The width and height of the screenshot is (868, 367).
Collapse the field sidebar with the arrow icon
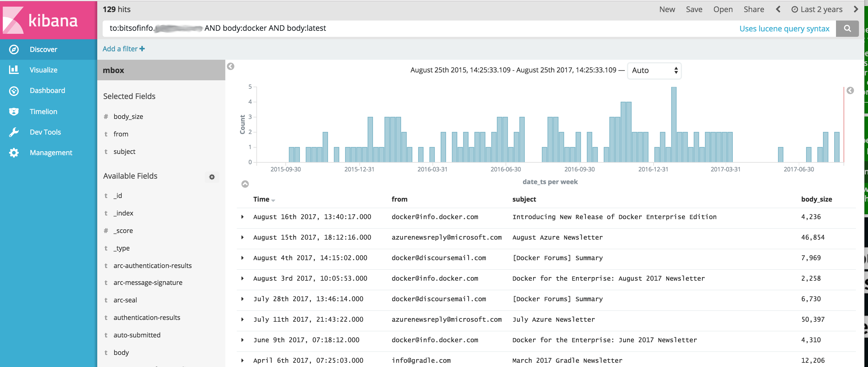[230, 66]
